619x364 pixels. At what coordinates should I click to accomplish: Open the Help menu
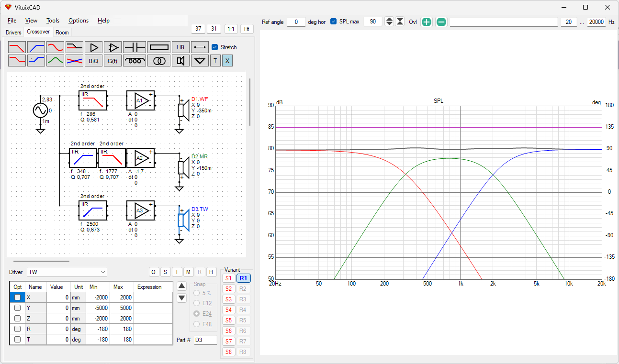coord(103,21)
